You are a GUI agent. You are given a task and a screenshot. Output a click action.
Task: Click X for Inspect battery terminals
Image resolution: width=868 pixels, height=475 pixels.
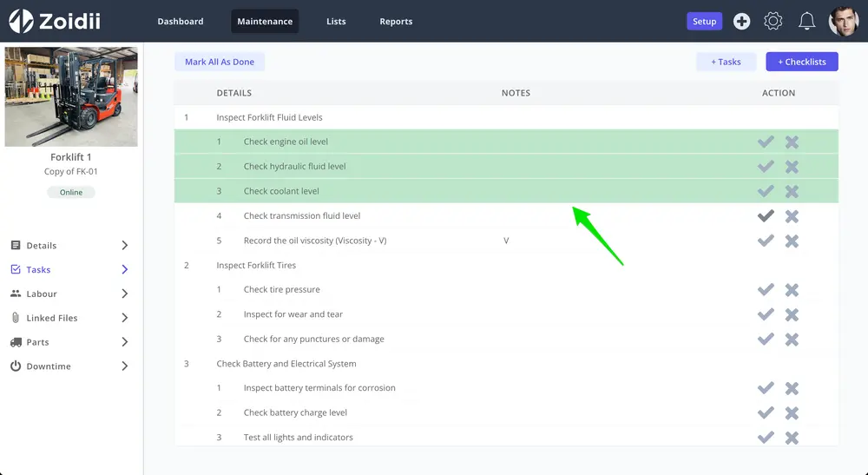pos(792,388)
